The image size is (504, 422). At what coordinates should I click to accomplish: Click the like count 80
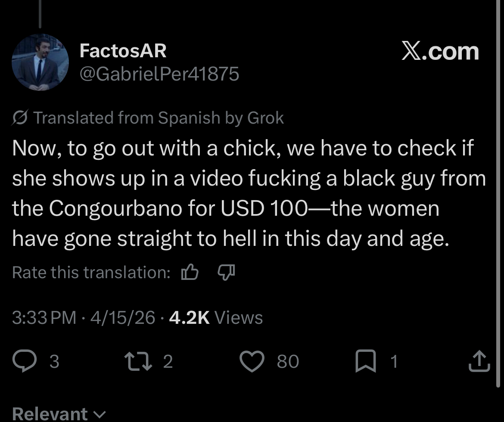point(288,361)
